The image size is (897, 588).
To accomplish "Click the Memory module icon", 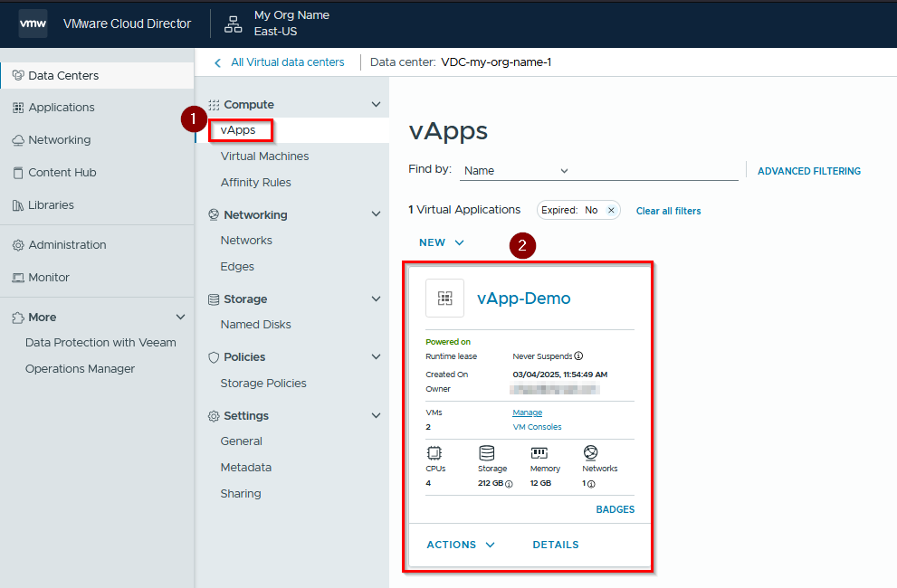I will 539,453.
